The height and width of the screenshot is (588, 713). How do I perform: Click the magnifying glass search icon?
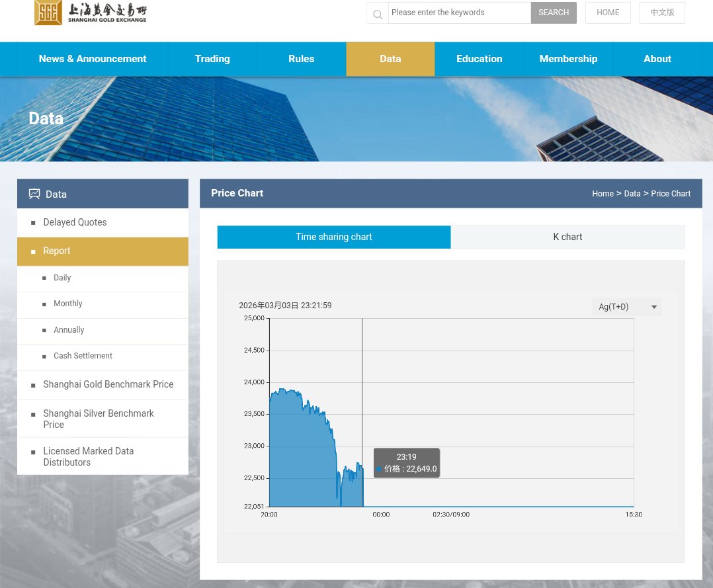click(x=377, y=13)
